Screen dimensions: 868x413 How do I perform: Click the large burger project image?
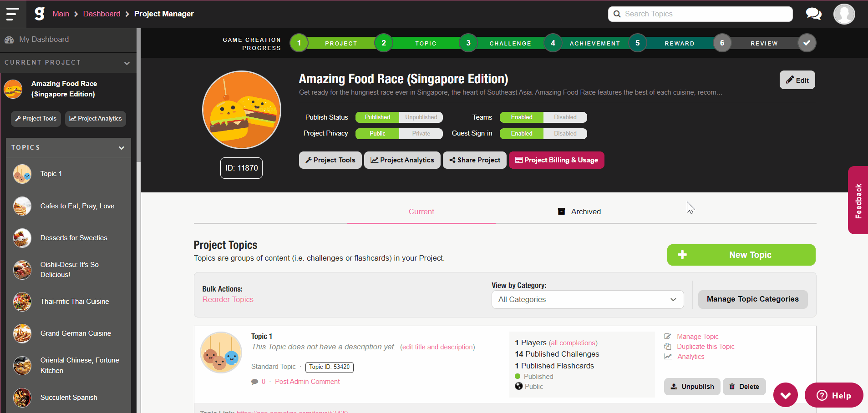[242, 110]
